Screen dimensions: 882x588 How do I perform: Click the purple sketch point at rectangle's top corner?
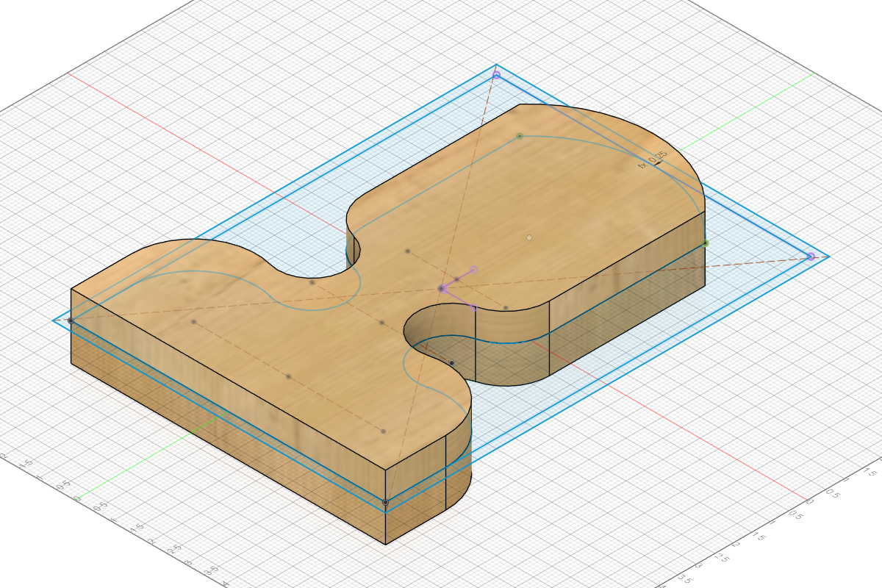tap(496, 75)
